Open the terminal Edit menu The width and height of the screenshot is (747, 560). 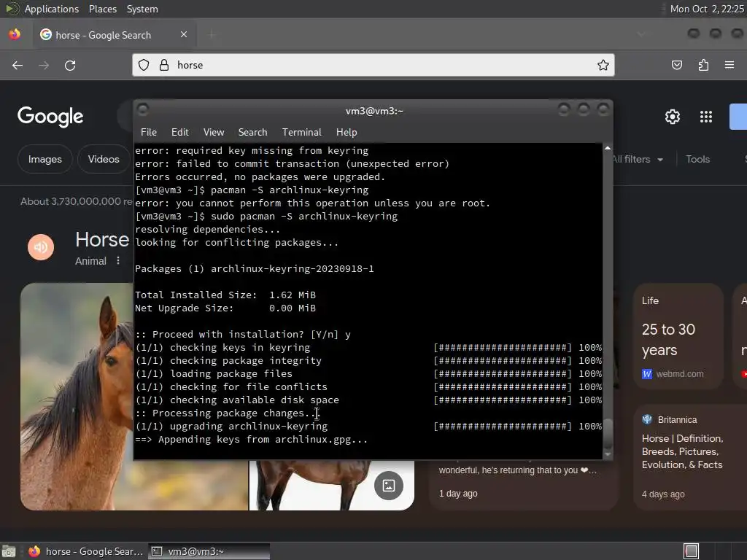180,133
